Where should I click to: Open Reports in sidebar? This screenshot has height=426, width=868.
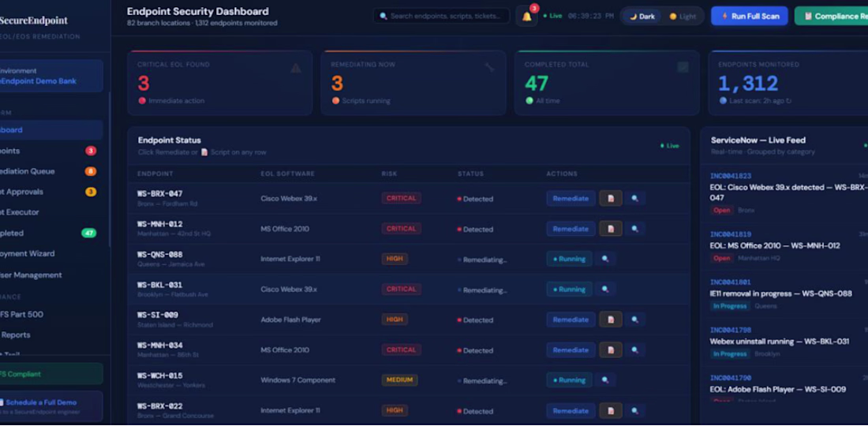point(50,334)
